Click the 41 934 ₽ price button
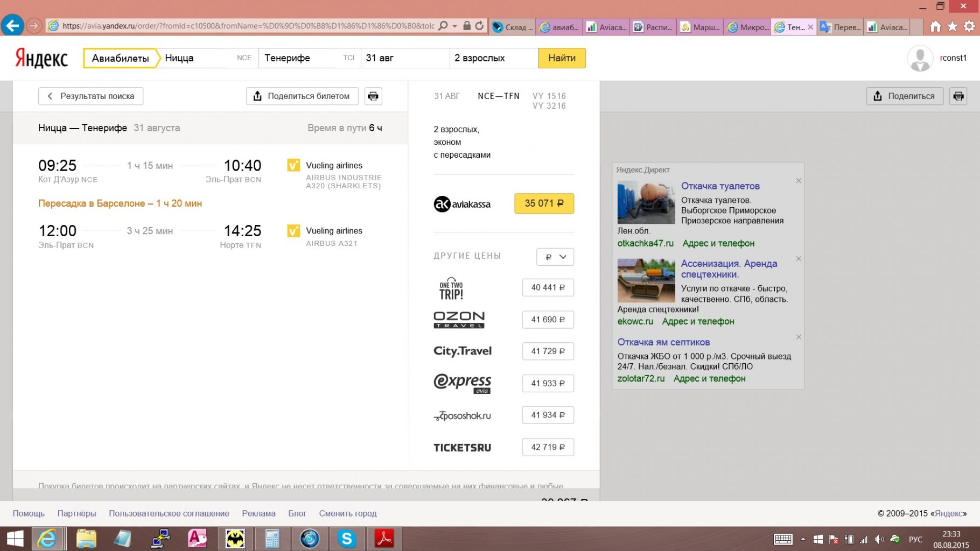The width and height of the screenshot is (980, 551). coord(548,415)
